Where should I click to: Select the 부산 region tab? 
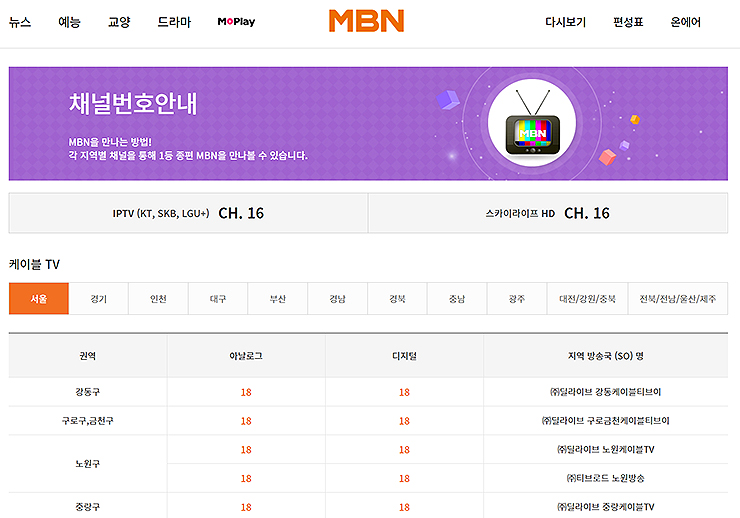(x=278, y=299)
